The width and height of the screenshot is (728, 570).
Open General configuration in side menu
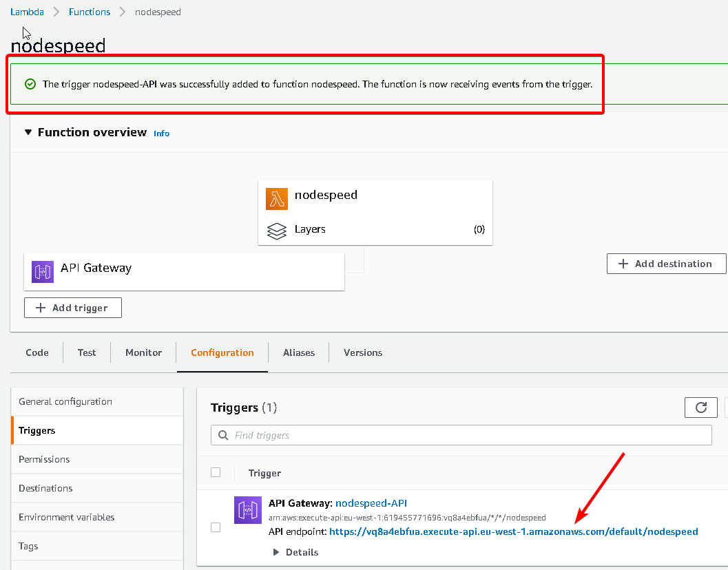(97, 401)
